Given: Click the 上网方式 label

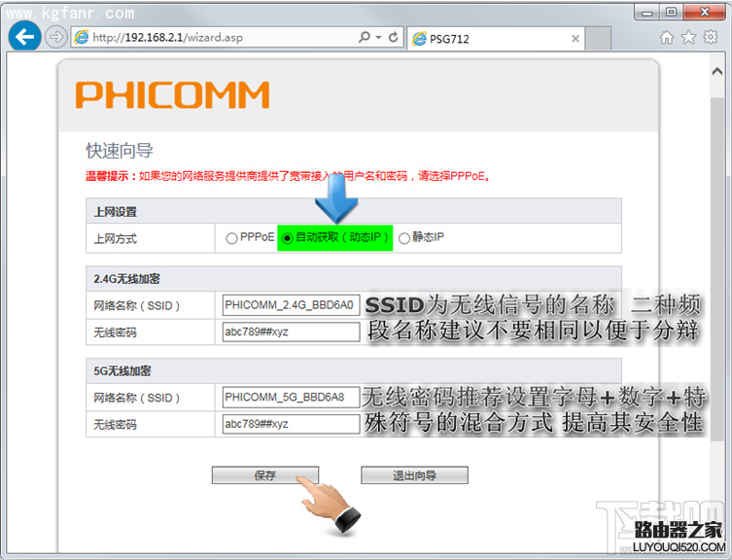Looking at the screenshot, I should 116,238.
